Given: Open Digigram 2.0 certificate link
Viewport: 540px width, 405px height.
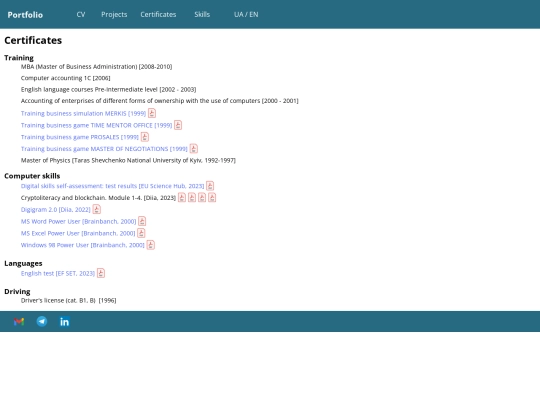Looking at the screenshot, I should tap(55, 209).
